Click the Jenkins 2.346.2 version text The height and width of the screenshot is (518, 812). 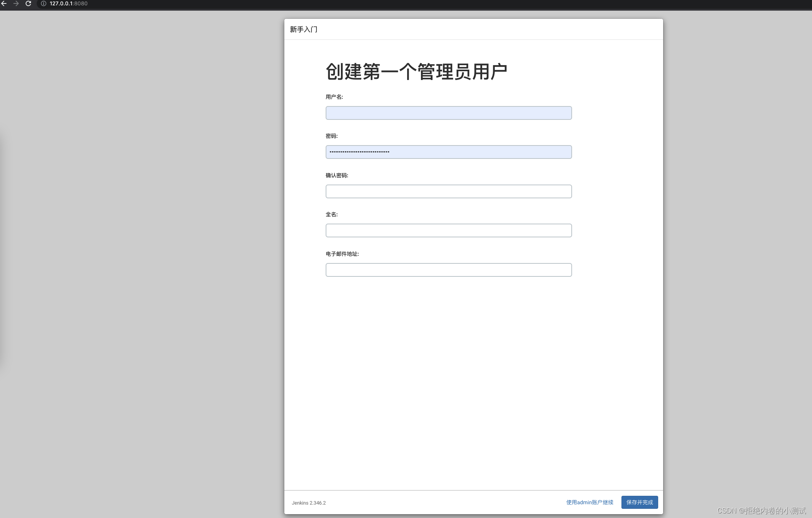[309, 503]
